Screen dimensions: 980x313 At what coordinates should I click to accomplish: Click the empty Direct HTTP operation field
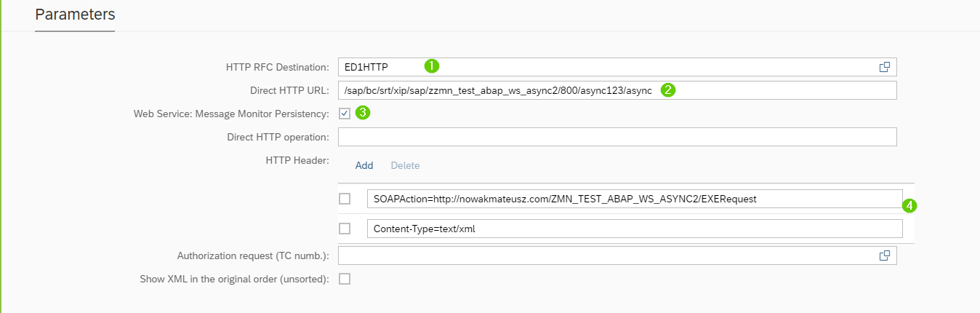616,137
